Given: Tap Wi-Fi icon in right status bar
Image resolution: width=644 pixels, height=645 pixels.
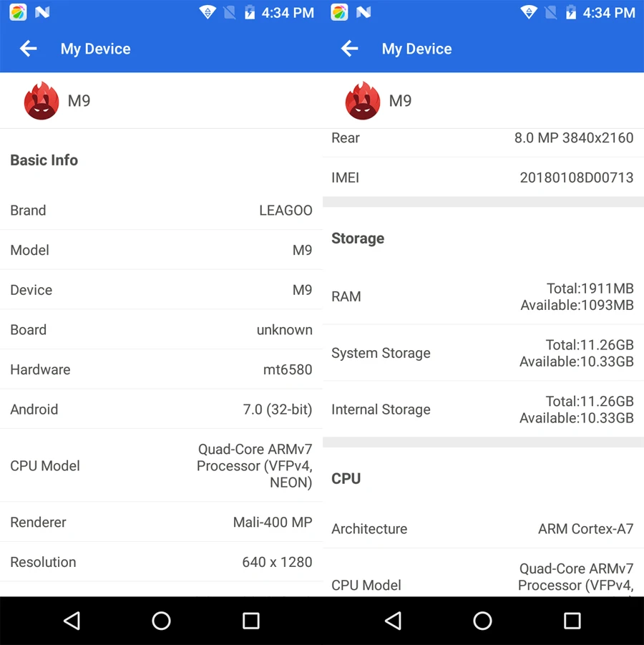Looking at the screenshot, I should point(529,12).
